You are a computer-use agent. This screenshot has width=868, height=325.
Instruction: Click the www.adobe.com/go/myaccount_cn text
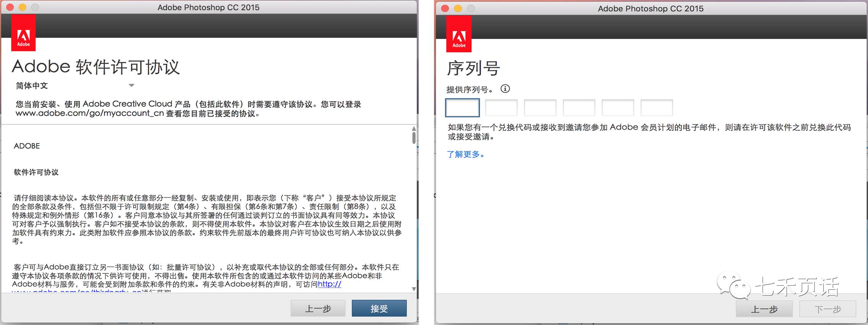coord(90,113)
